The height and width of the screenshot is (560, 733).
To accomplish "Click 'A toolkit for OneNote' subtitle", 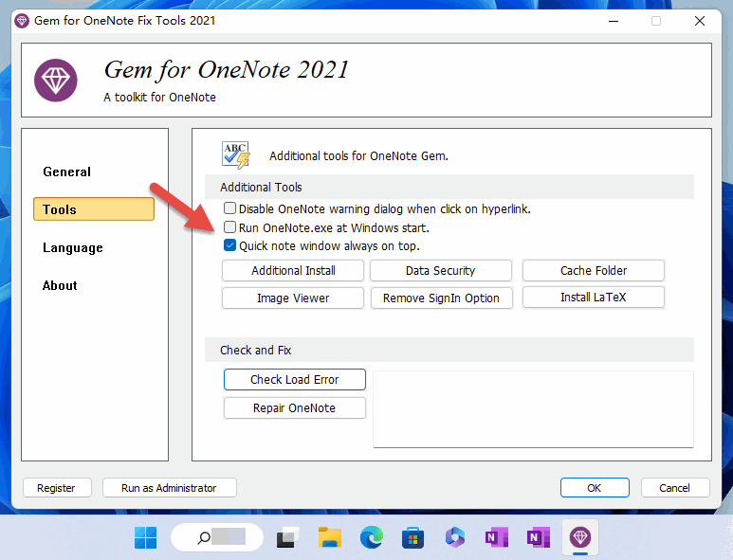I will pos(159,98).
